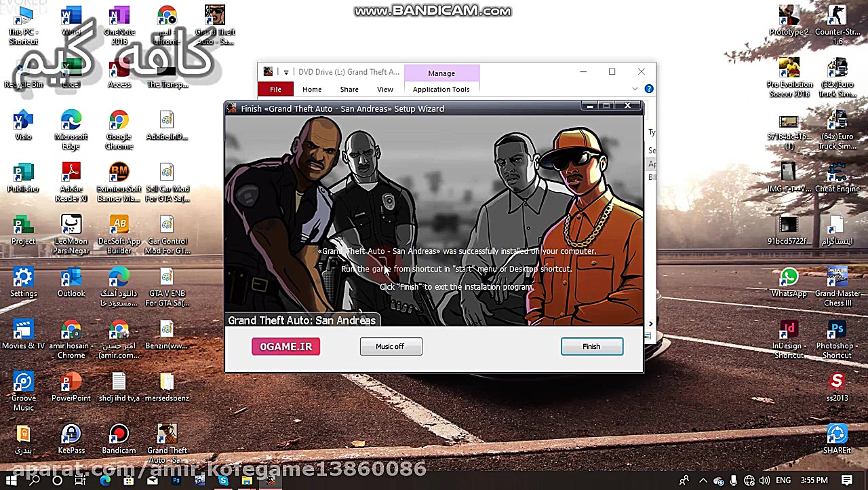Viewport: 868px width, 490px height.
Task: Select the Outlook desktop icon
Action: tap(71, 282)
